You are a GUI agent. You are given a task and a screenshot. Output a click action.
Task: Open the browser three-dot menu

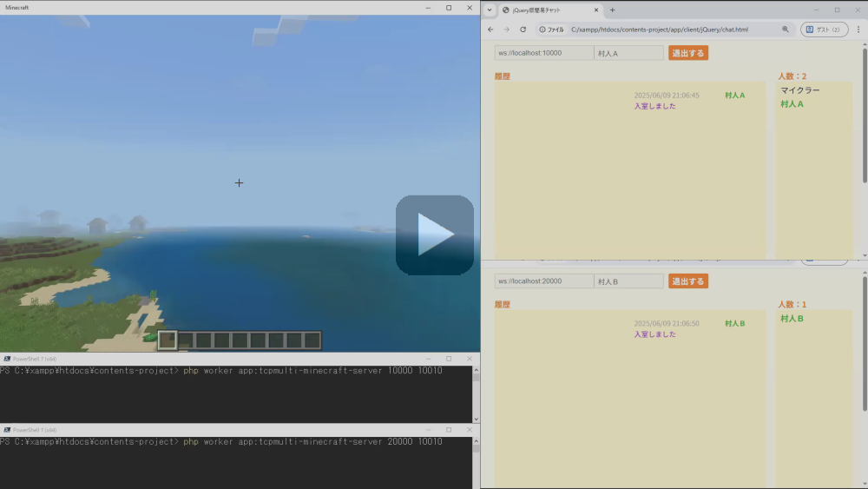click(x=858, y=30)
